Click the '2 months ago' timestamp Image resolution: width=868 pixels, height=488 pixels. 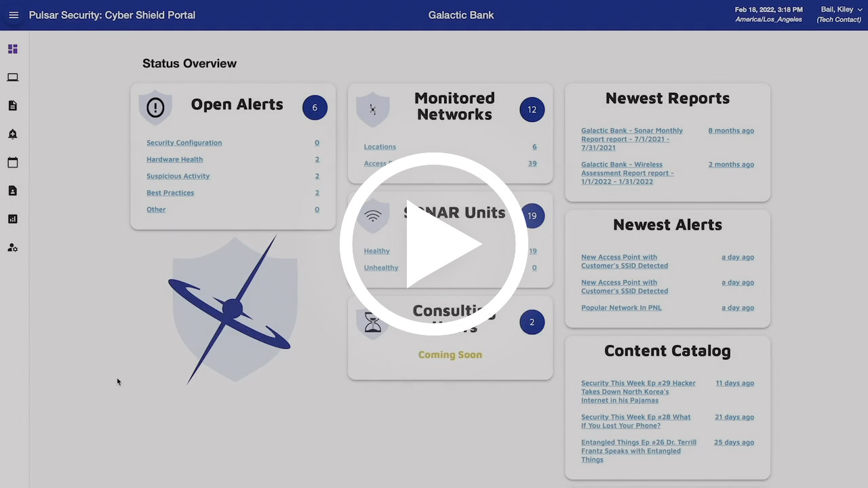point(731,165)
